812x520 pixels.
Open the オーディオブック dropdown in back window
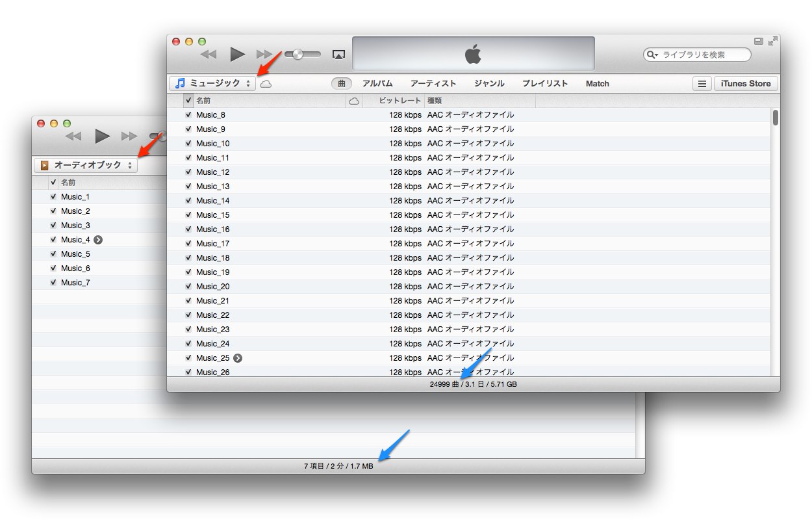[x=86, y=165]
